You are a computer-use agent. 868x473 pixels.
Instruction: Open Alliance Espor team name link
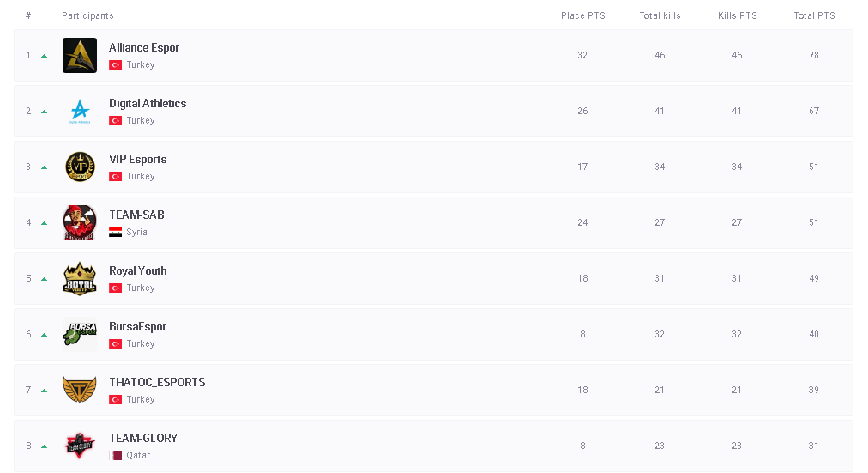coord(144,48)
